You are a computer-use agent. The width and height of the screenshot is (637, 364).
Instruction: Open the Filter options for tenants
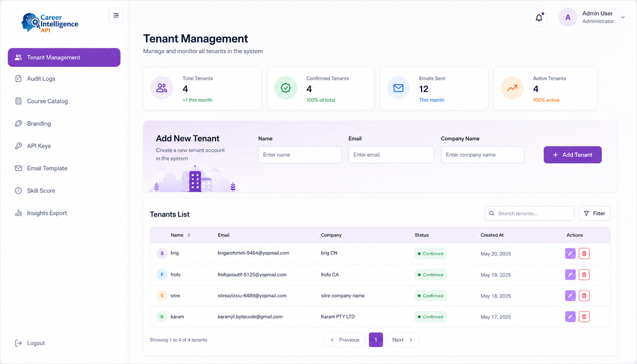coord(594,213)
